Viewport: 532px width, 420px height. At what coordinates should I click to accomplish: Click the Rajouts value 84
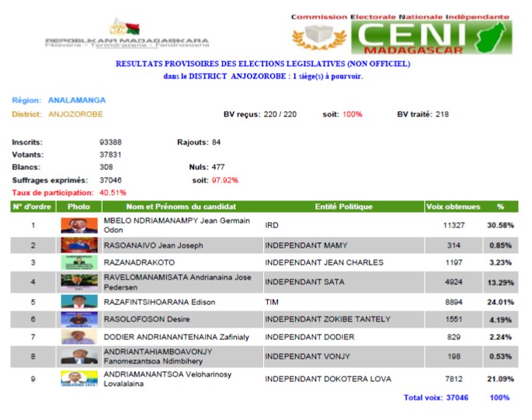pyautogui.click(x=216, y=142)
